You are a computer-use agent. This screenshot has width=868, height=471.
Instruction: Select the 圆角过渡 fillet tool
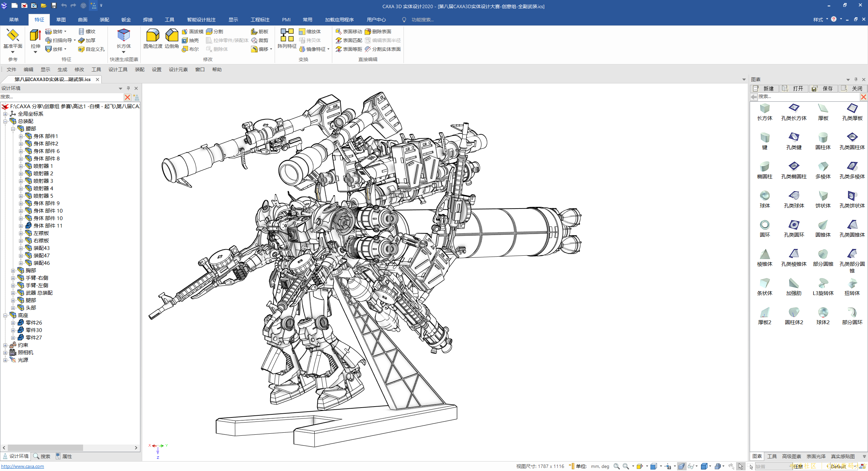click(x=153, y=39)
